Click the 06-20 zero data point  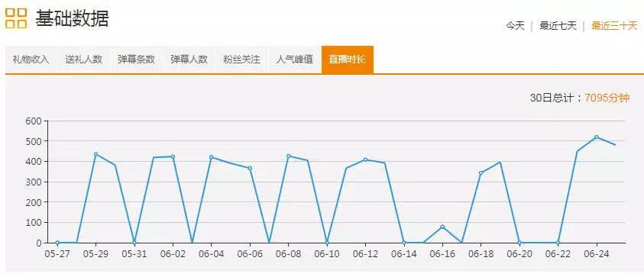[519, 243]
